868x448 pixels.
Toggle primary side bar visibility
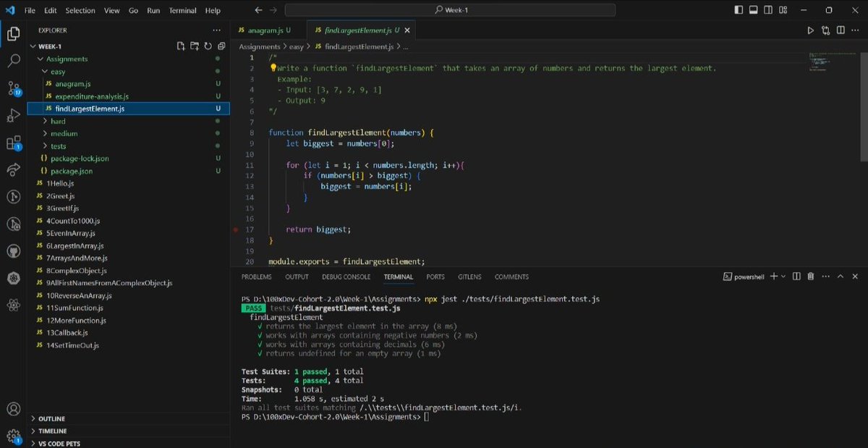pyautogui.click(x=739, y=10)
